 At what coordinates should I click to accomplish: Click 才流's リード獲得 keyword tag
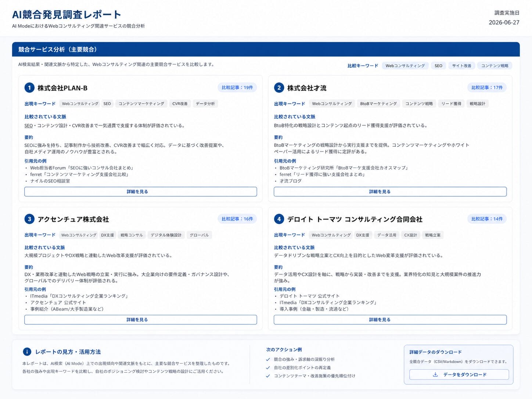(451, 104)
